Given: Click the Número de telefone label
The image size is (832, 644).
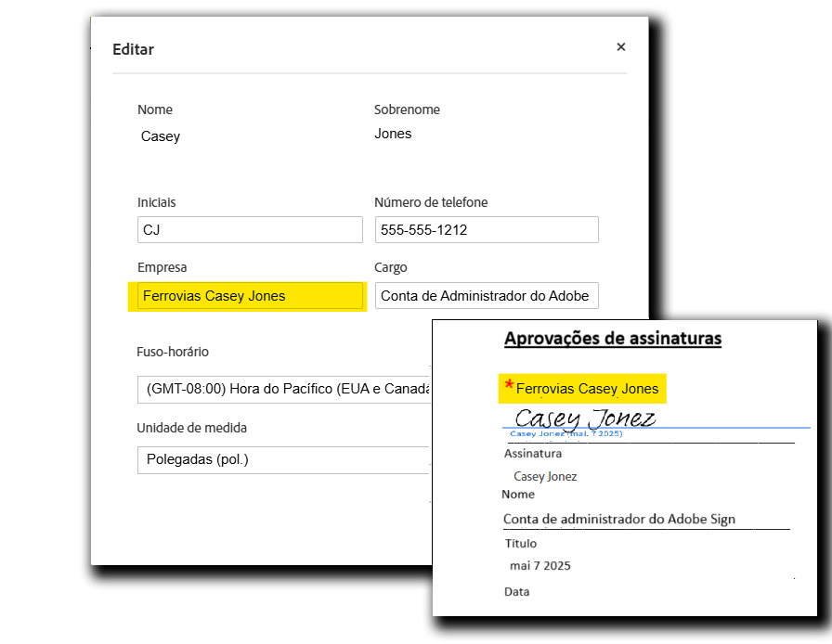Looking at the screenshot, I should click(431, 202).
